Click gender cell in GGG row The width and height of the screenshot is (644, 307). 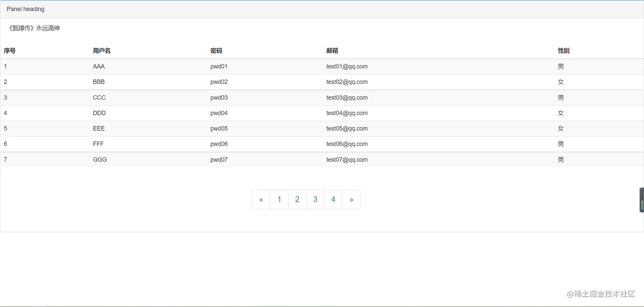(561, 160)
